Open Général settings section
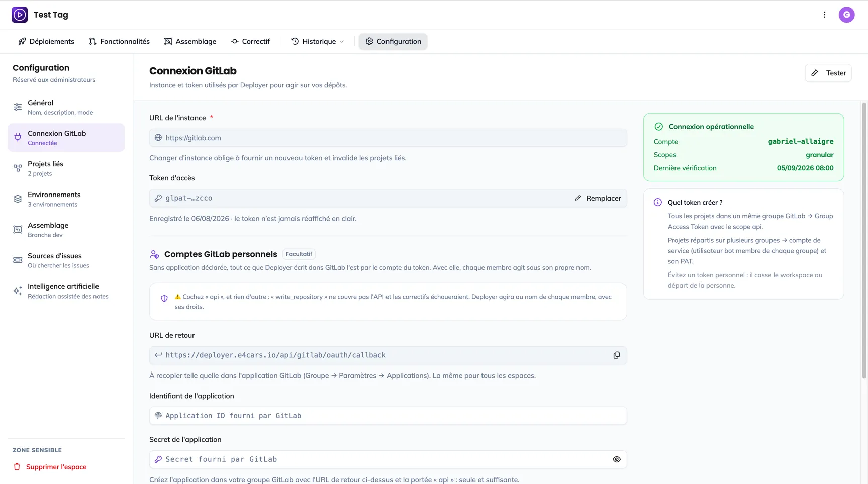The width and height of the screenshot is (868, 484). (x=66, y=107)
